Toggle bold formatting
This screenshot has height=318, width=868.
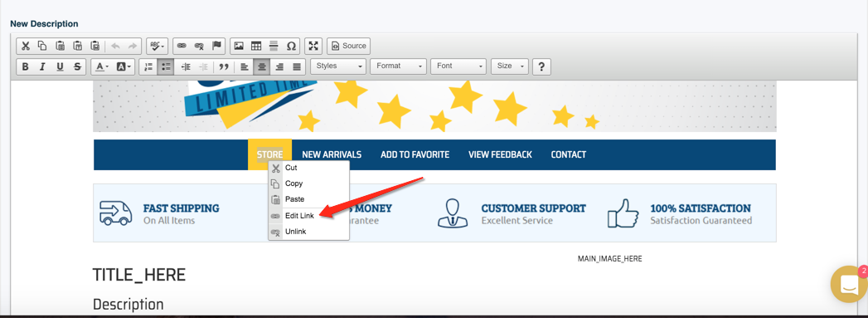tap(25, 66)
